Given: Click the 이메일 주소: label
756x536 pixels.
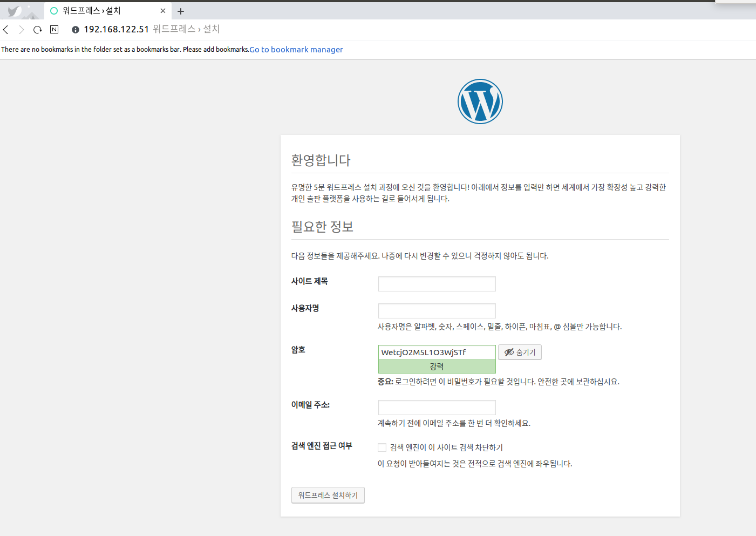Looking at the screenshot, I should coord(311,405).
